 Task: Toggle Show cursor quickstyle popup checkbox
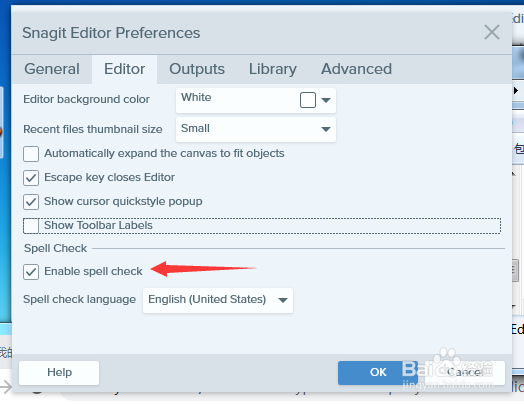pyautogui.click(x=31, y=202)
